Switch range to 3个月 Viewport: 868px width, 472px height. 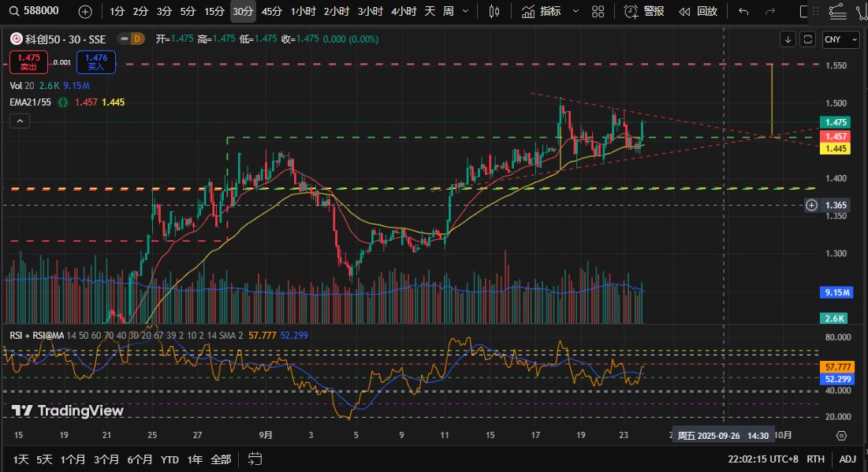(x=106, y=458)
